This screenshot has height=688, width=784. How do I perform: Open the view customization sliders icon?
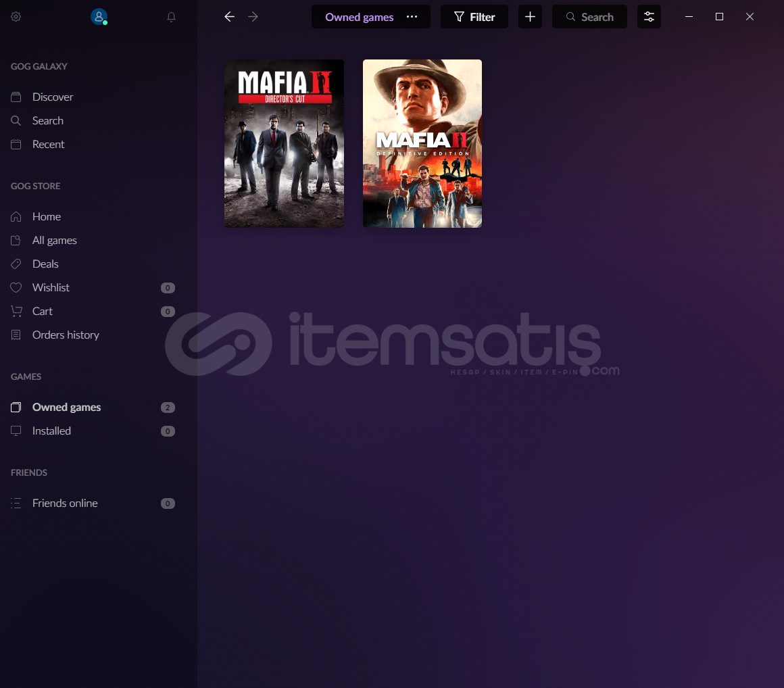click(649, 16)
